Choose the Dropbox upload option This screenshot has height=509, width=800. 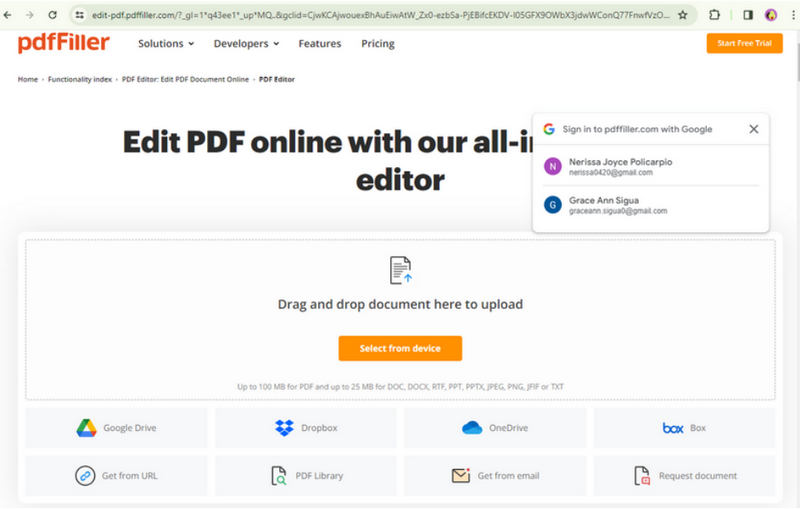click(306, 428)
